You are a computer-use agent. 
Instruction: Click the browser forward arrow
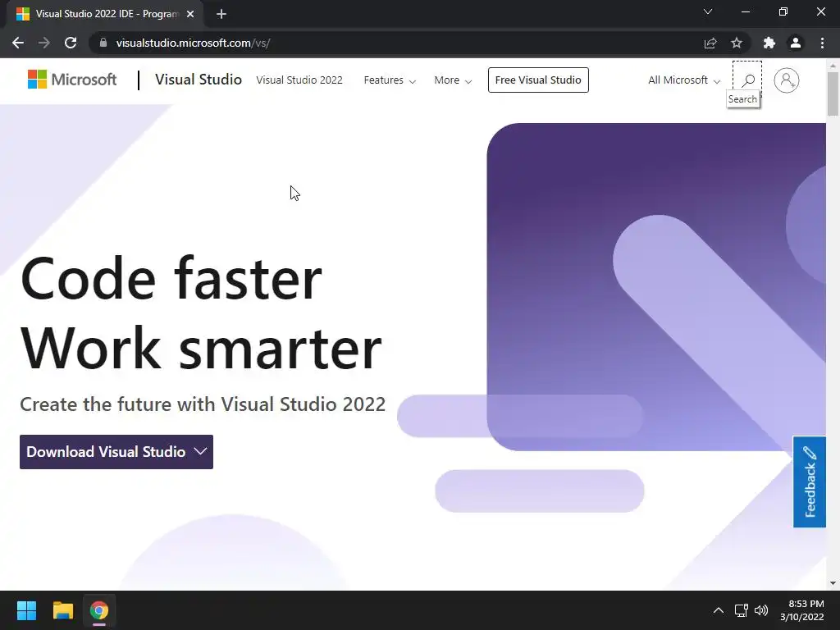(44, 43)
